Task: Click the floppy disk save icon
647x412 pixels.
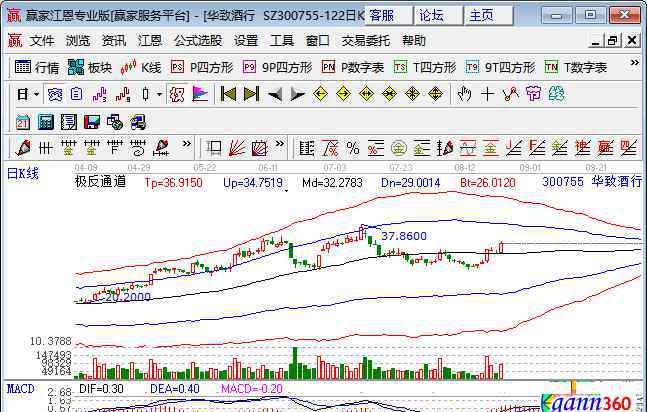Action: [92, 123]
